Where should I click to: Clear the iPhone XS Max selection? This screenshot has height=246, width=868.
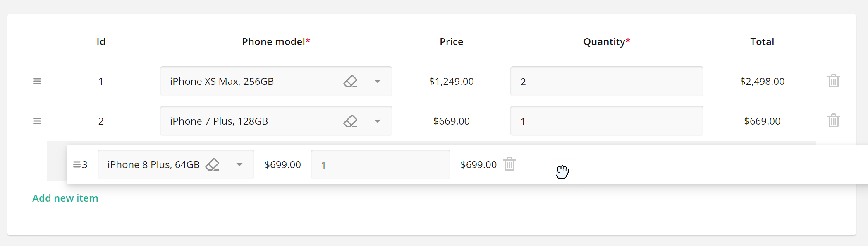click(350, 81)
